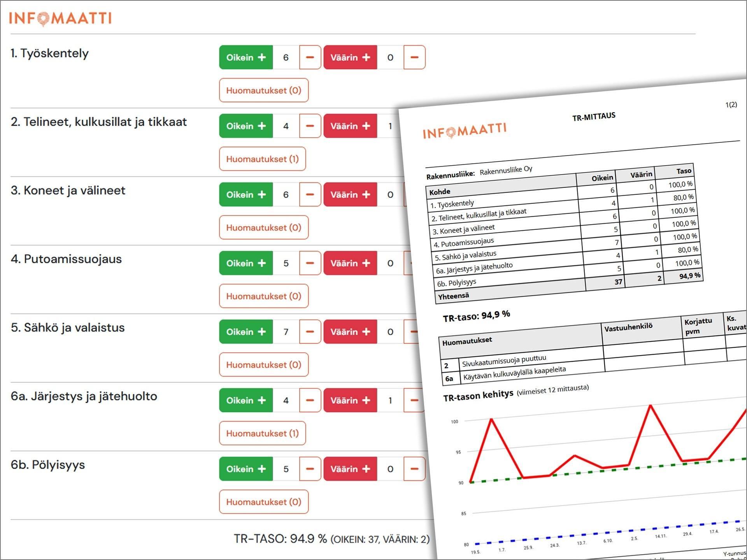This screenshot has height=560, width=747.
Task: Add Väärin for Pölyisyys
Action: [x=350, y=469]
